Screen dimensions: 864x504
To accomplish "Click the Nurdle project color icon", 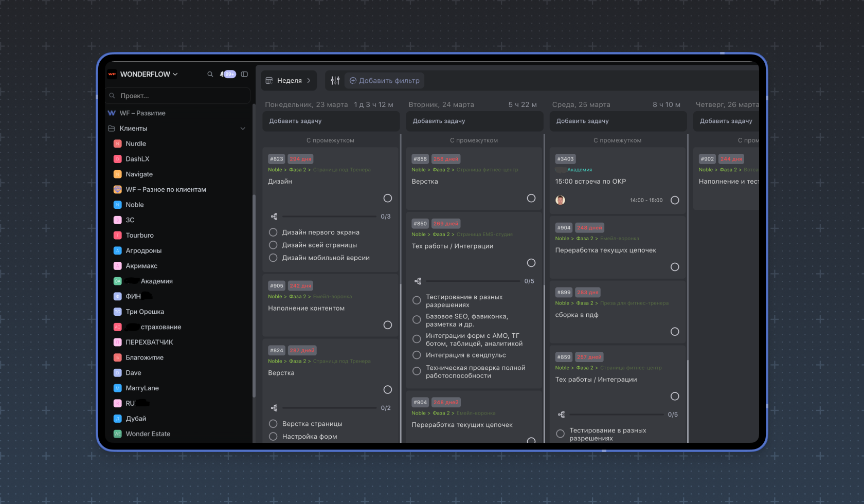I will (117, 143).
